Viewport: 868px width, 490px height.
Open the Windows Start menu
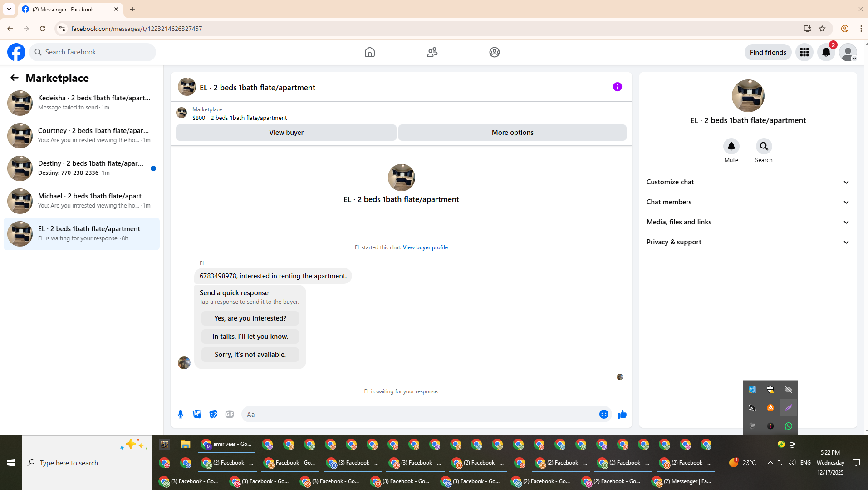(x=11, y=463)
